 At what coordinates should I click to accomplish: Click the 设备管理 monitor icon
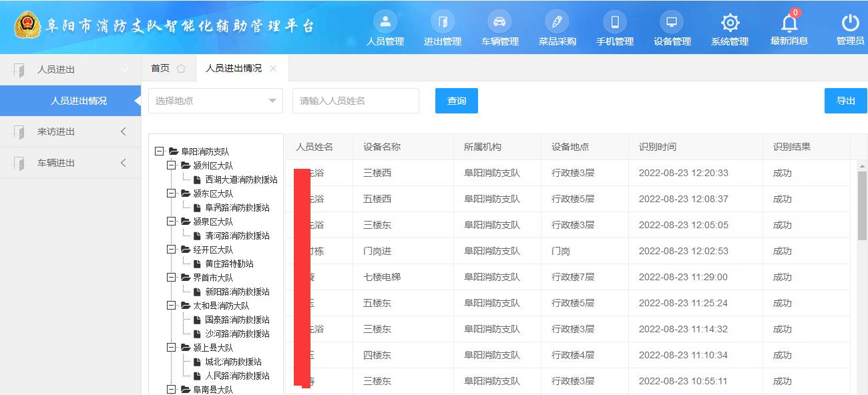672,23
